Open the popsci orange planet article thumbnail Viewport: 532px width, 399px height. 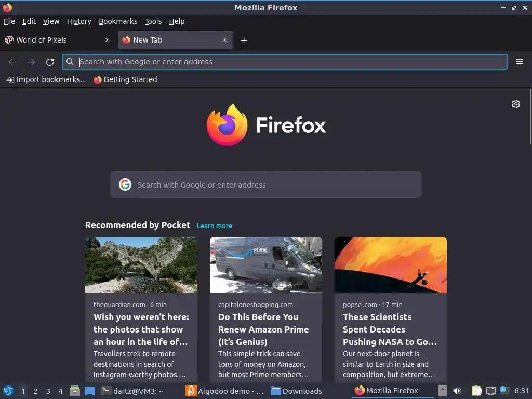[391, 265]
